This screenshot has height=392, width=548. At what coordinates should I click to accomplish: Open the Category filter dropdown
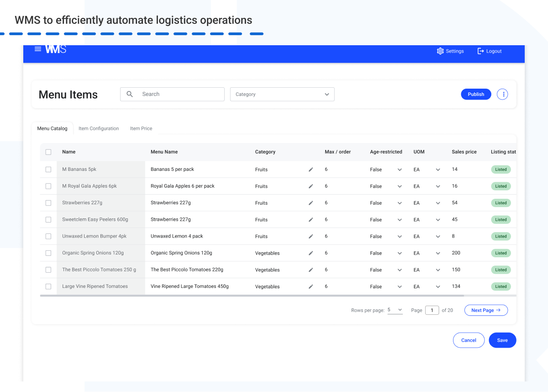pos(282,94)
